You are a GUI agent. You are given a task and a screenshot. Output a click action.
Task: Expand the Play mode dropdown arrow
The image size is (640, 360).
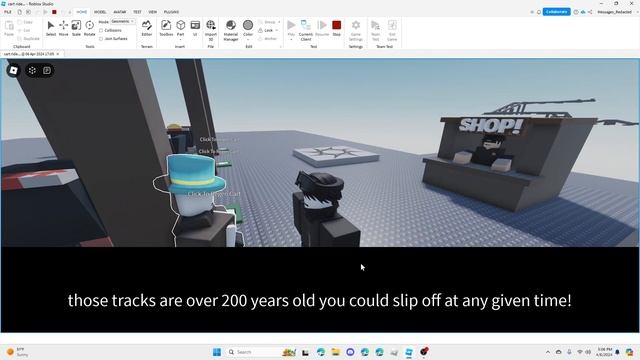coord(291,40)
